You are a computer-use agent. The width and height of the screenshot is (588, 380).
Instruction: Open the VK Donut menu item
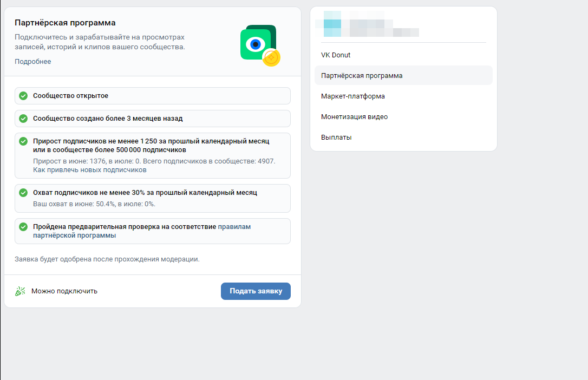coord(336,55)
